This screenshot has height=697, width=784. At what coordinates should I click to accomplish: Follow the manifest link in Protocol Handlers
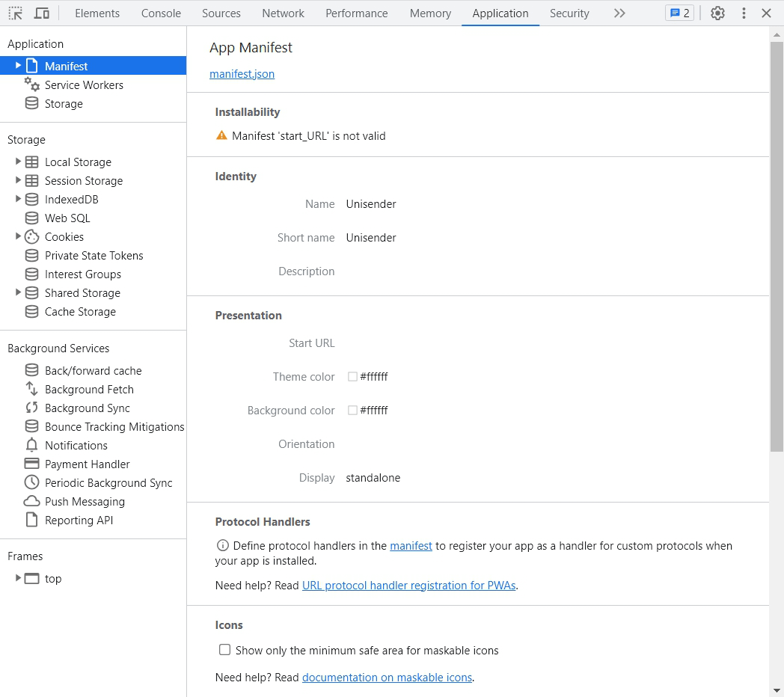point(411,545)
